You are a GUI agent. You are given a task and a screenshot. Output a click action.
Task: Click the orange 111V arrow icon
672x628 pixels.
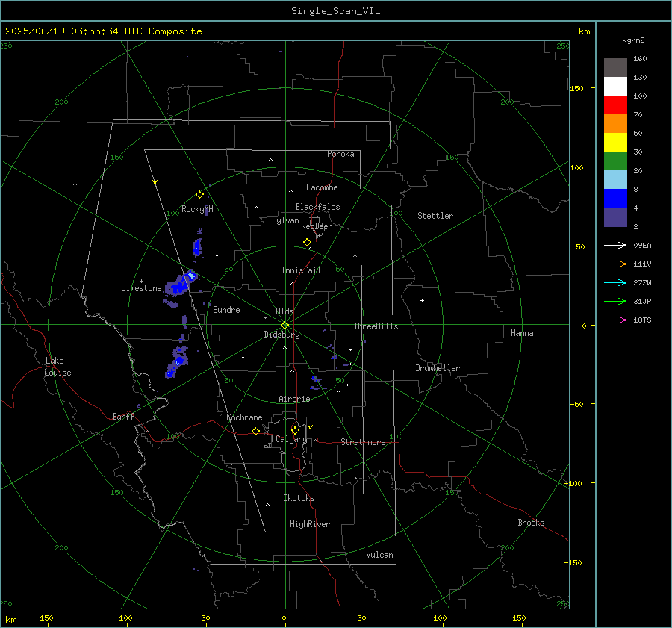[615, 264]
